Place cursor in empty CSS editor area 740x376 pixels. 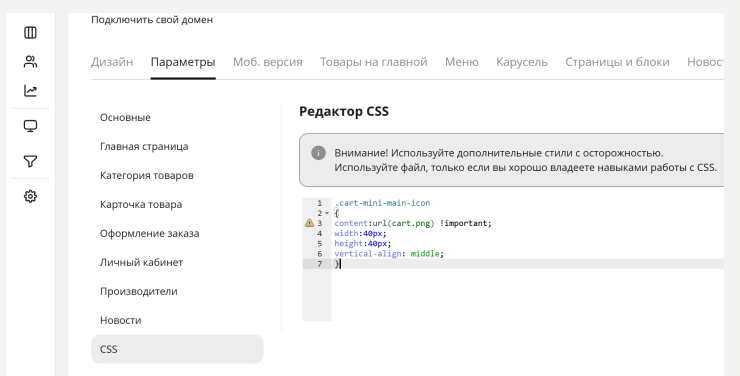(528, 295)
